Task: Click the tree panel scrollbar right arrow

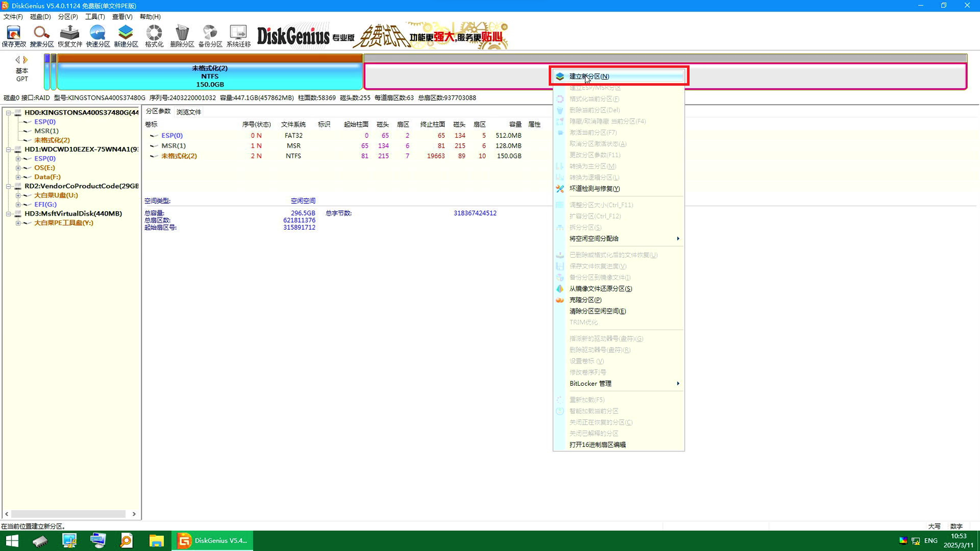Action: point(134,514)
